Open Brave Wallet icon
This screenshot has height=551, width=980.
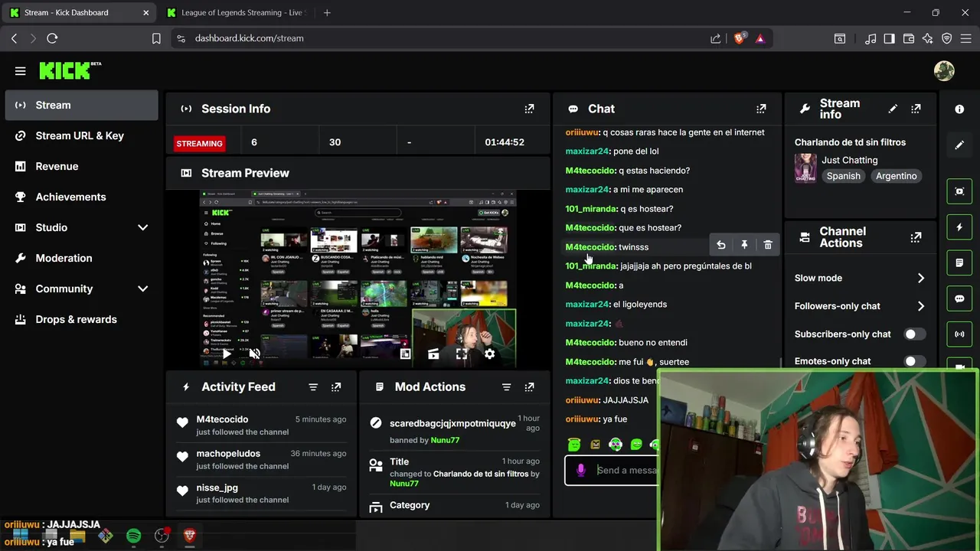click(x=909, y=38)
